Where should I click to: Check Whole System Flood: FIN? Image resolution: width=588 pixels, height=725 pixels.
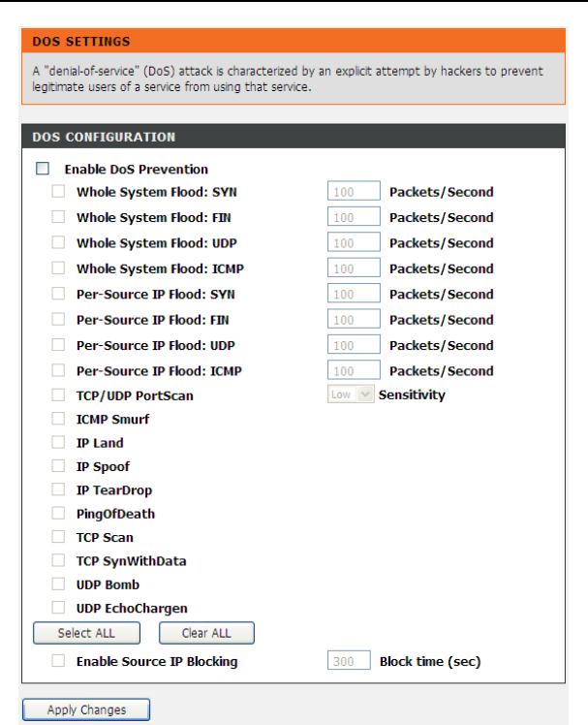pyautogui.click(x=58, y=217)
